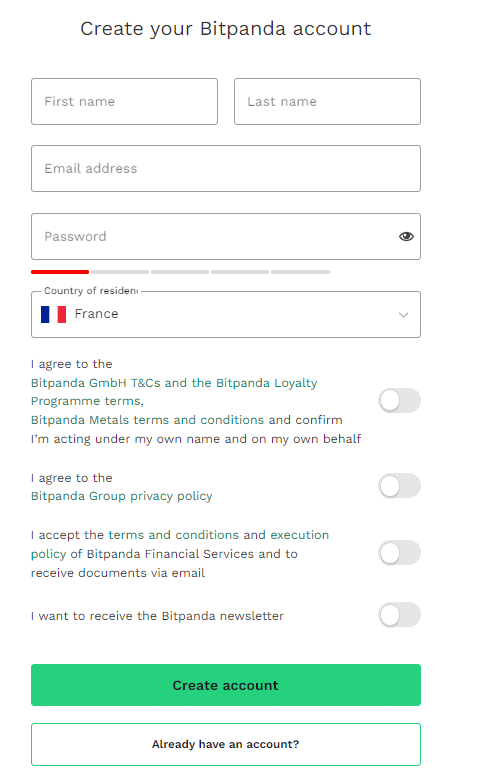The image size is (480, 783).
Task: Open Bitpanda Metals terms and conditions link
Action: (x=147, y=420)
